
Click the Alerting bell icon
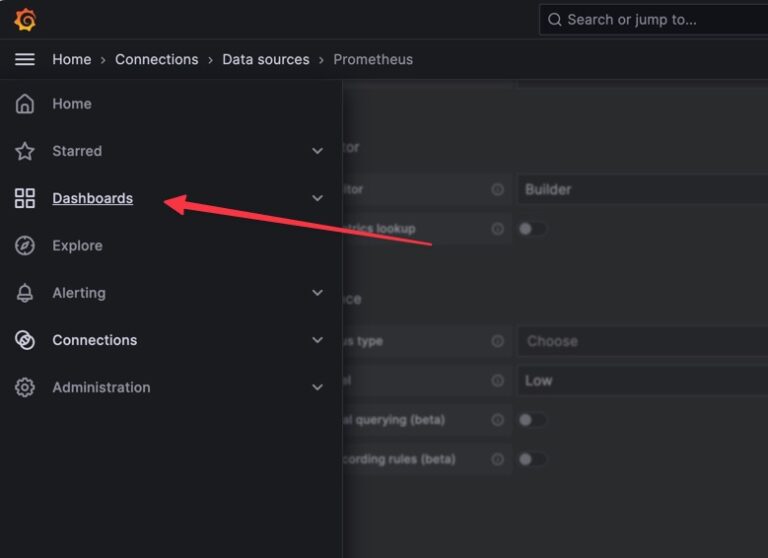click(x=25, y=293)
